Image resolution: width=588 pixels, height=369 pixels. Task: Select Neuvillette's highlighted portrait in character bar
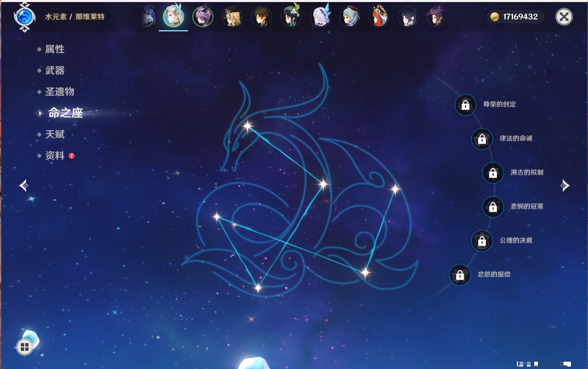coord(173,17)
